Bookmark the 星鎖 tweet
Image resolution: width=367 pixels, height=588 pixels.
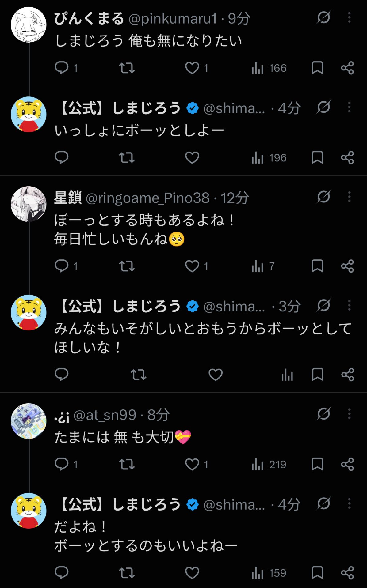[x=317, y=266]
